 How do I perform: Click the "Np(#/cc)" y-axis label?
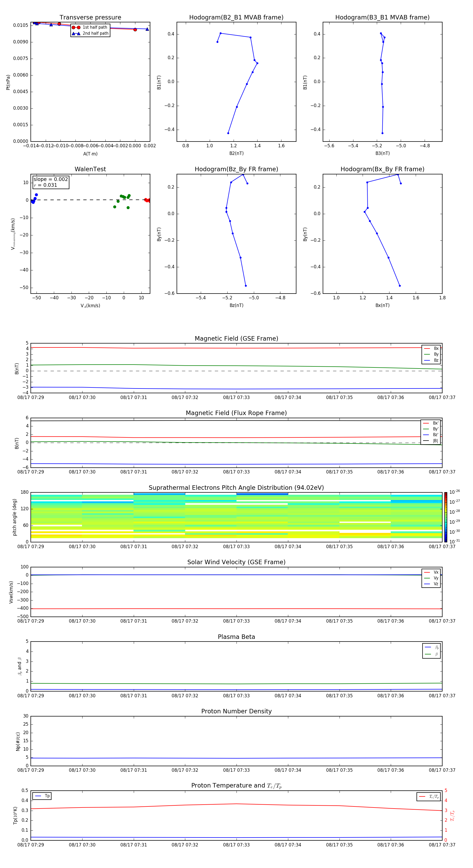pos(18,741)
